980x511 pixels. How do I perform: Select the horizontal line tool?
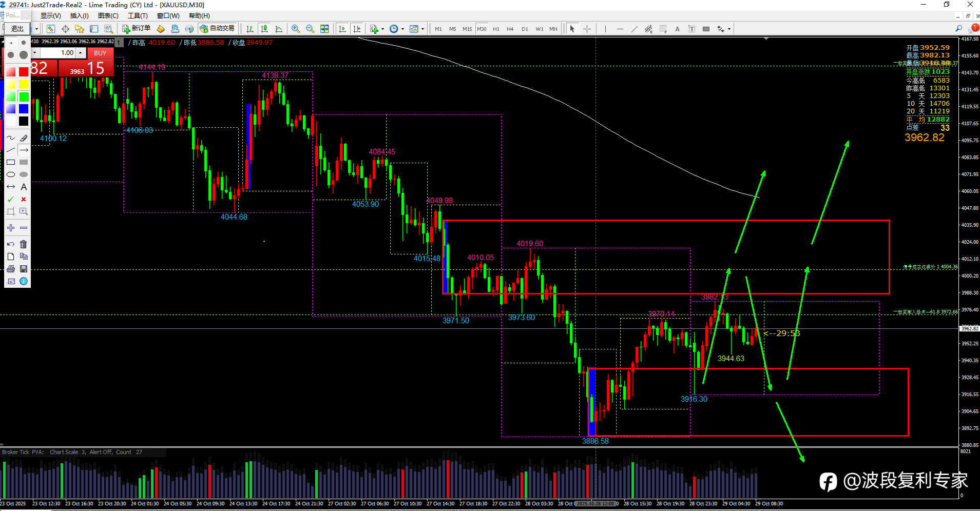click(x=620, y=29)
